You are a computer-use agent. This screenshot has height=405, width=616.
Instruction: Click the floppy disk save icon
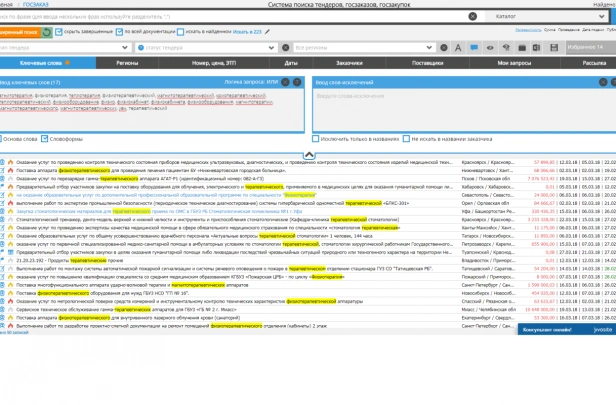pos(554,48)
